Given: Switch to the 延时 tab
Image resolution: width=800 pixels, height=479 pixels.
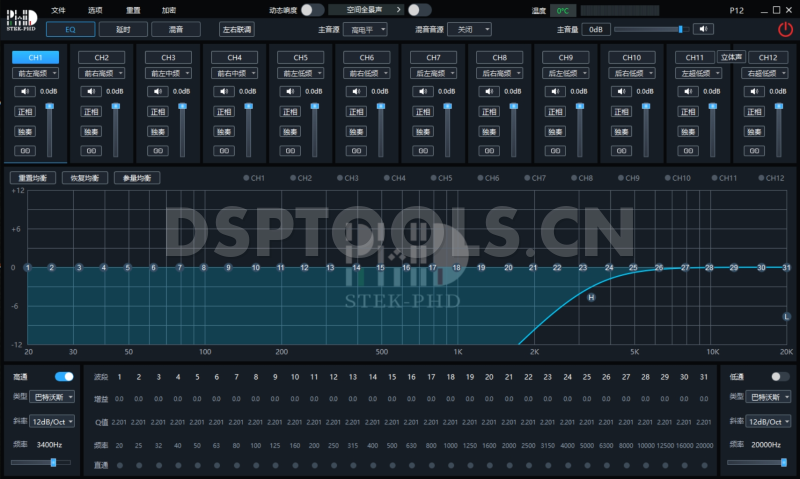Looking at the screenshot, I should pyautogui.click(x=123, y=30).
